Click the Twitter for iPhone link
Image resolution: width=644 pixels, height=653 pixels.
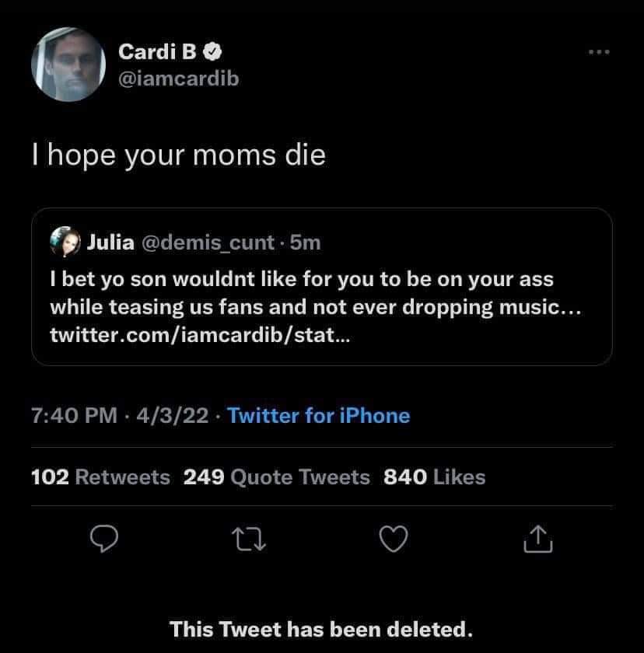317,416
